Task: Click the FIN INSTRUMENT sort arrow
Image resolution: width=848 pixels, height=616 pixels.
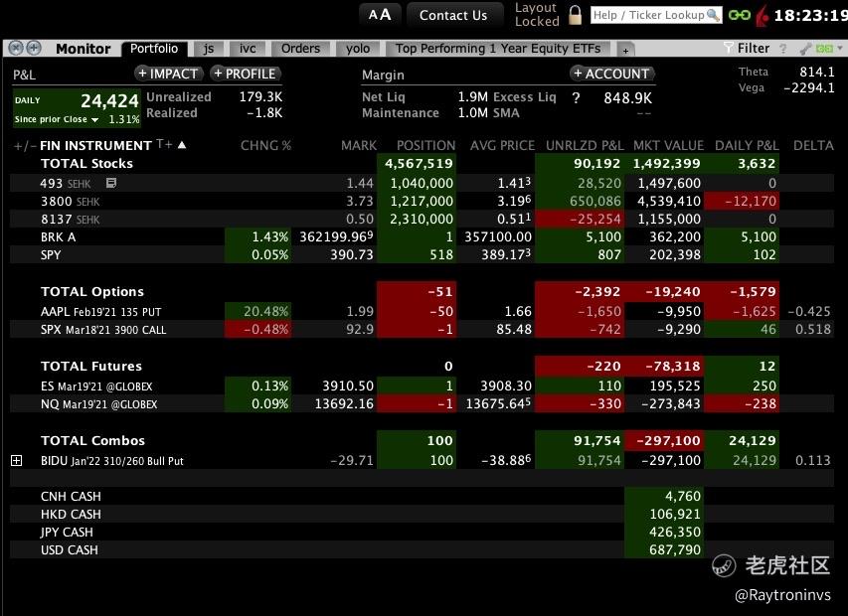Action: point(182,145)
